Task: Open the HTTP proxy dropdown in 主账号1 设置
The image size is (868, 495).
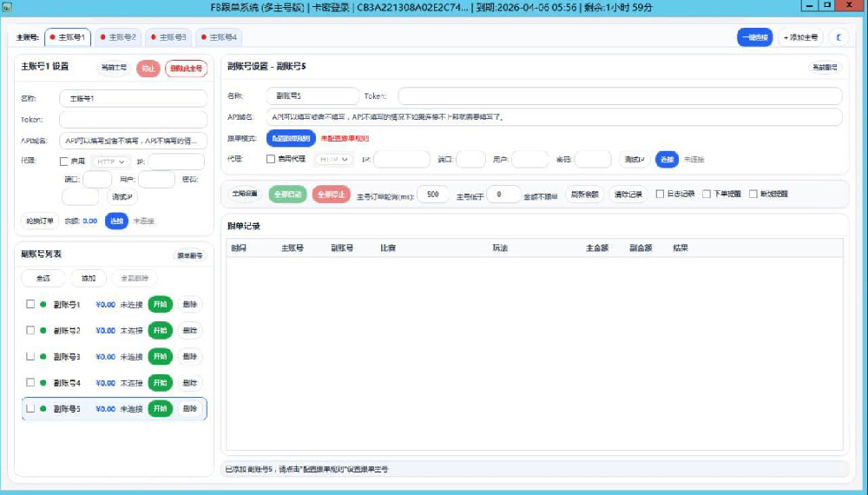Action: [x=111, y=162]
